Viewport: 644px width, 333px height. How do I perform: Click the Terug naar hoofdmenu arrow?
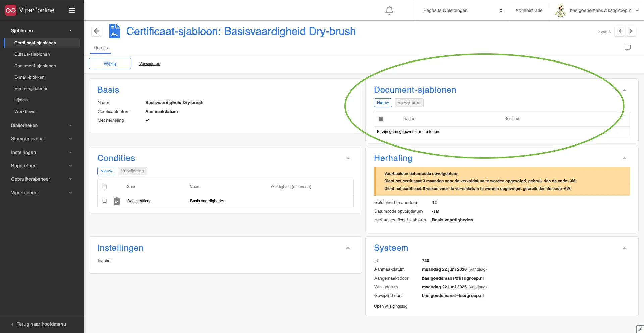pos(12,324)
